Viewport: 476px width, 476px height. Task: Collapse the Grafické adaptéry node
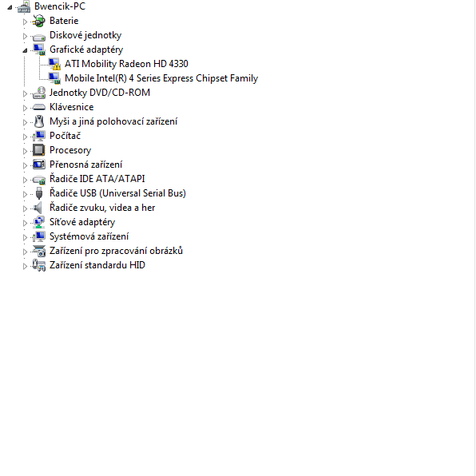25,50
